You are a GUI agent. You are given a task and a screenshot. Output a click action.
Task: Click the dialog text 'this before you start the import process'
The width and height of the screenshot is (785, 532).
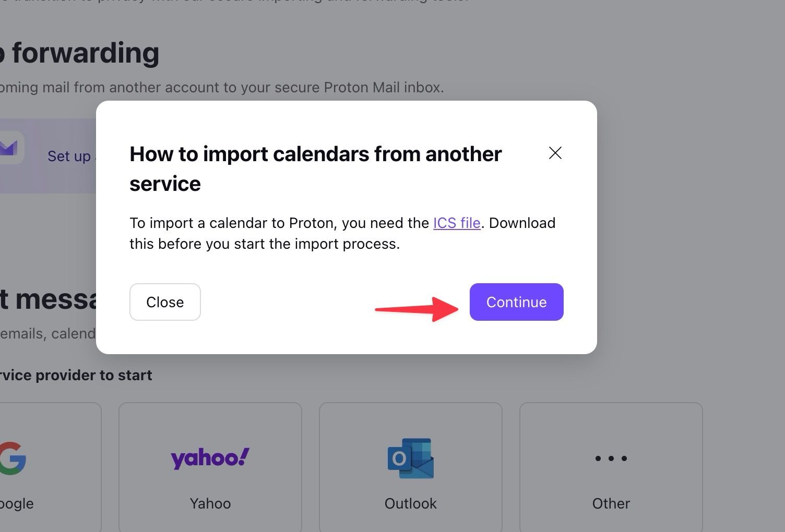(264, 244)
